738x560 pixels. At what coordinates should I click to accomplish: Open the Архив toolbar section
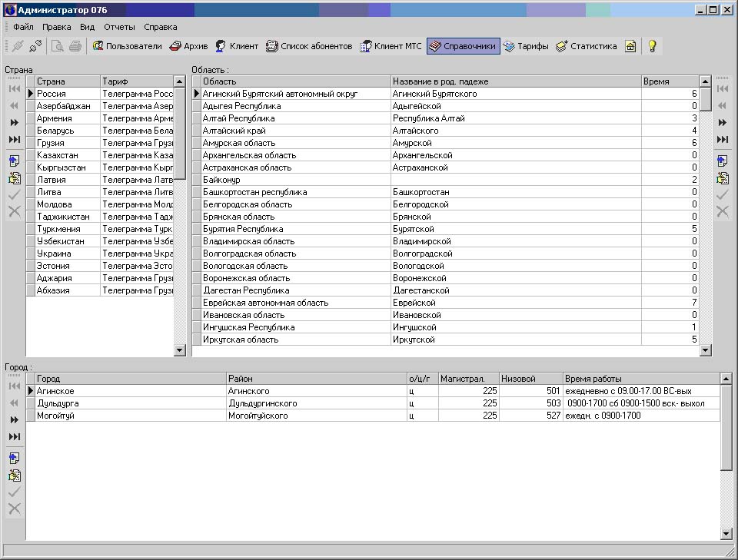coord(188,46)
